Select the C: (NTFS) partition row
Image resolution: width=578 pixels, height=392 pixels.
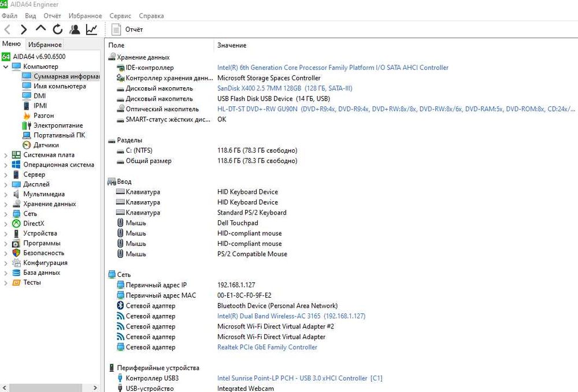(x=341, y=150)
